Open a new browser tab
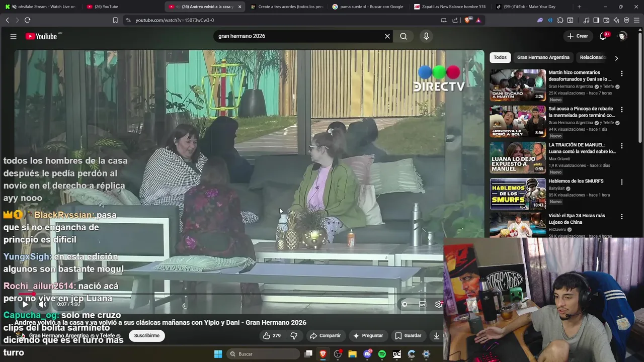 coord(579,7)
